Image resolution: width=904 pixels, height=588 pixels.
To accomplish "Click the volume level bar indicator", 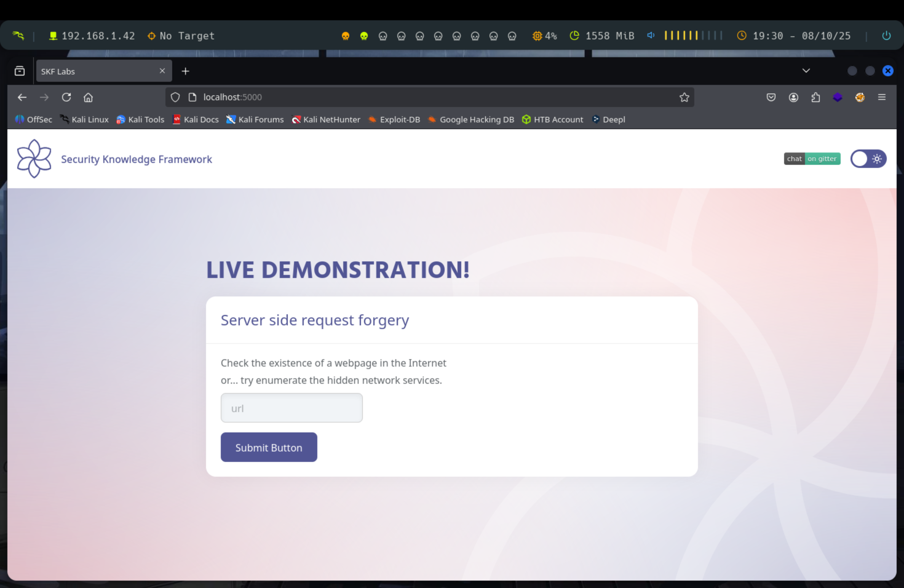I will coord(693,36).
